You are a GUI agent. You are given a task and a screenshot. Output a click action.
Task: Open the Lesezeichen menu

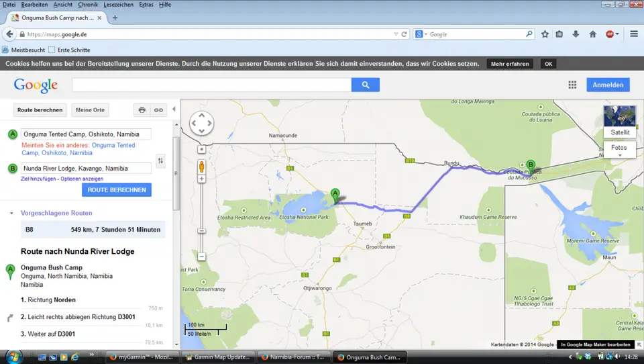[118, 5]
